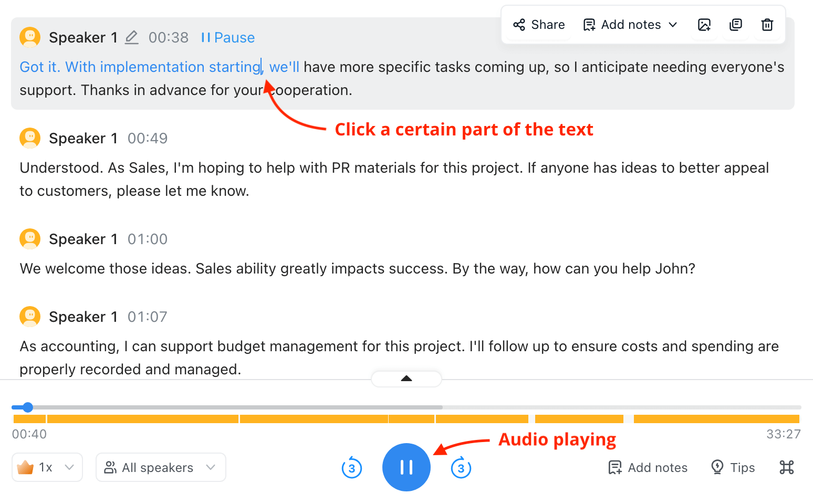The width and height of the screenshot is (813, 504).
Task: Skip forward three seconds
Action: [461, 467]
